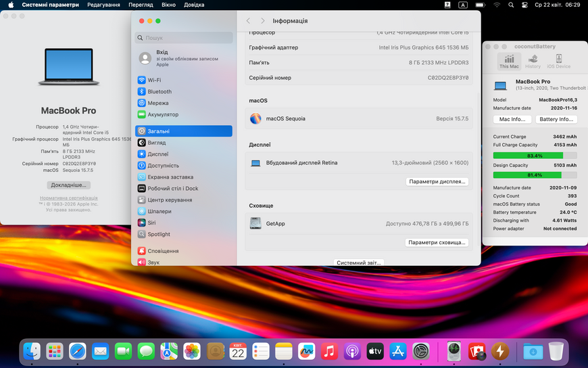The height and width of the screenshot is (368, 588).
Task: Open the Довідка menu
Action: point(194,5)
